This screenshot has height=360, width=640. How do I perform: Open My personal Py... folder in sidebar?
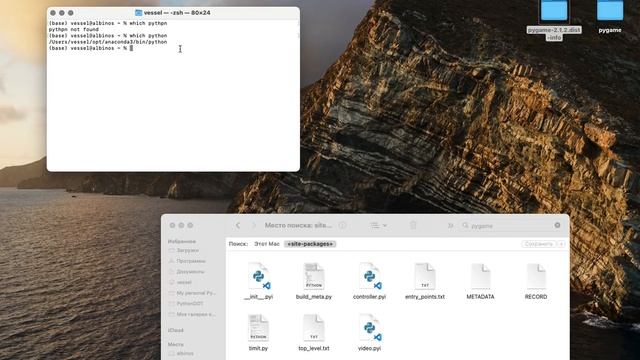(192, 293)
